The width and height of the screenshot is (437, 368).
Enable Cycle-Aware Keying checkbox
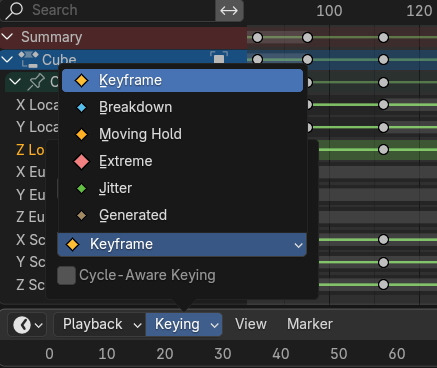[66, 275]
